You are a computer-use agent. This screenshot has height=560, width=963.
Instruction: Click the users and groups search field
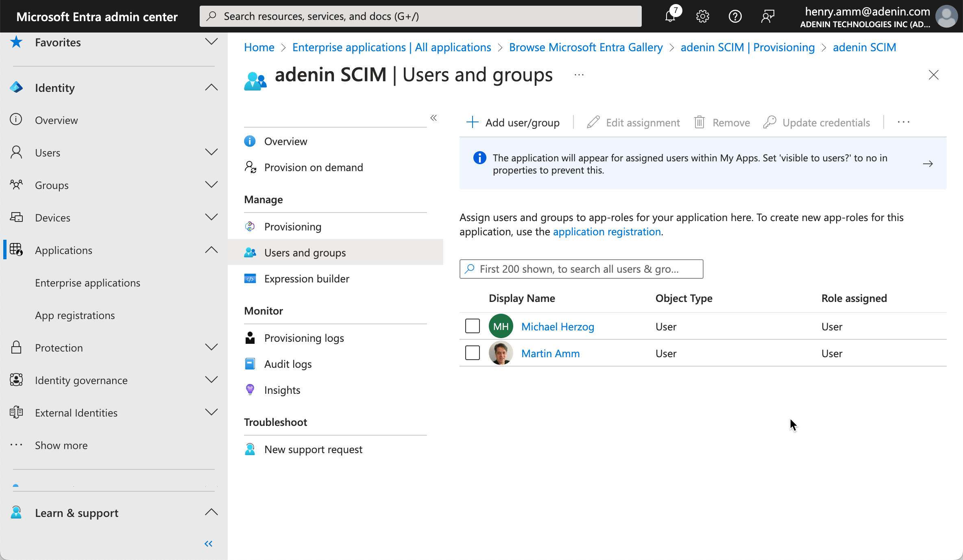tap(582, 269)
